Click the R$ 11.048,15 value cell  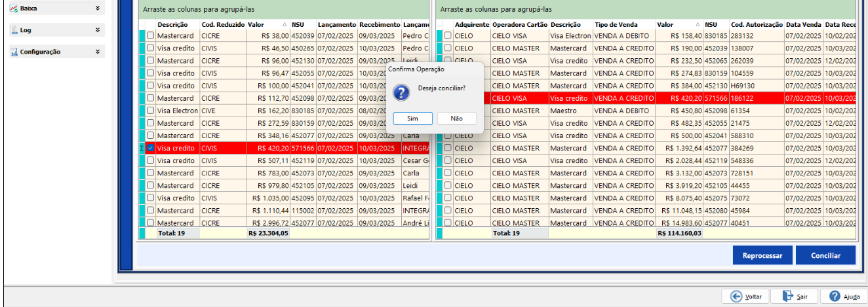point(679,211)
